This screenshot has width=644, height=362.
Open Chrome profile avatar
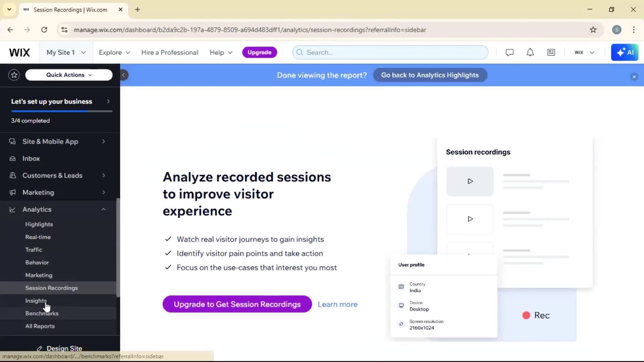coord(616,30)
